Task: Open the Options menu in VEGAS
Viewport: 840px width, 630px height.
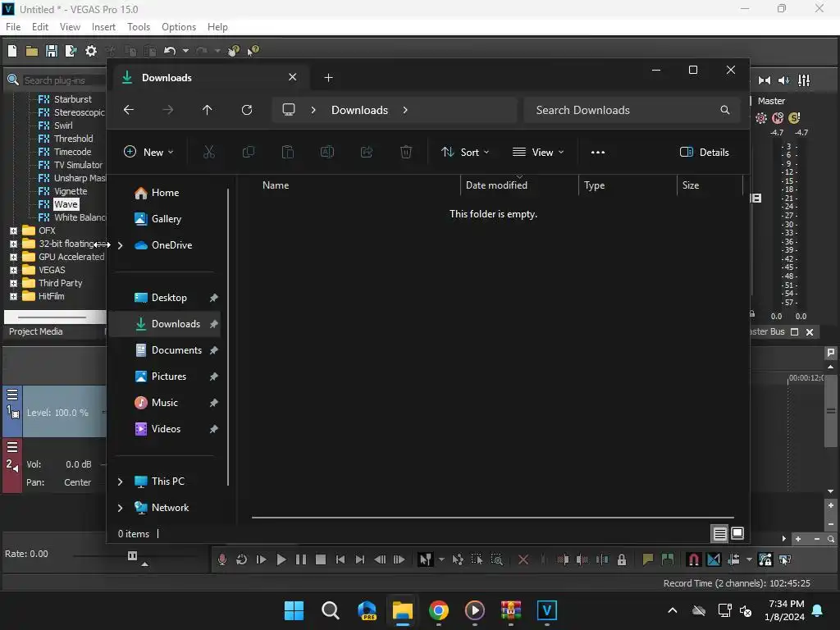Action: [179, 27]
